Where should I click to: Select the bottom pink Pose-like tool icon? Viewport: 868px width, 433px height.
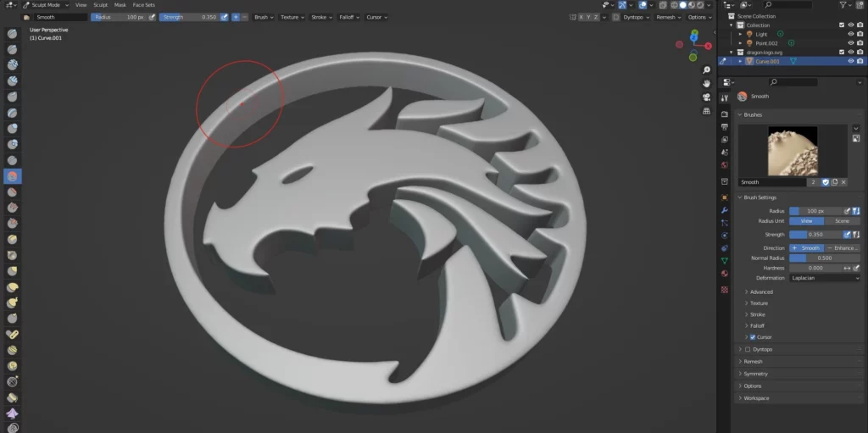(12, 414)
